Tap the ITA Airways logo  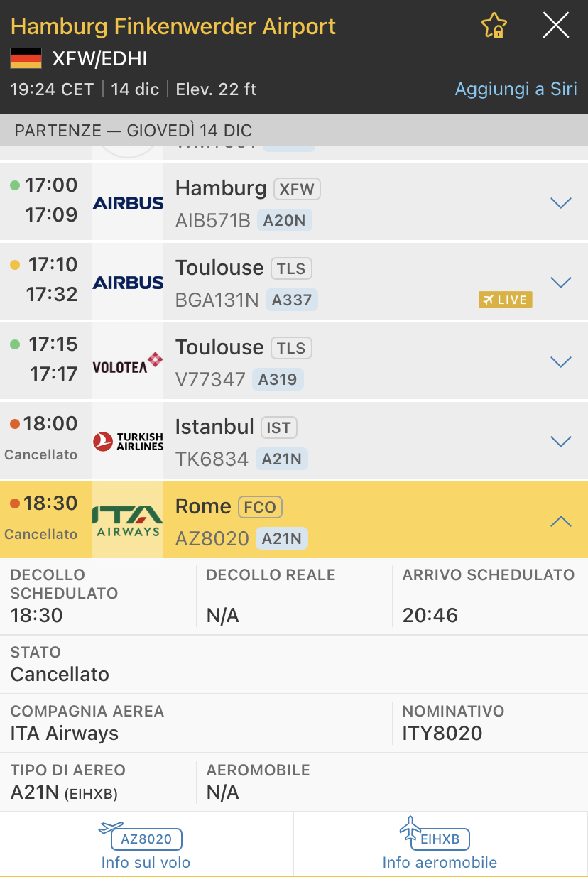click(128, 521)
